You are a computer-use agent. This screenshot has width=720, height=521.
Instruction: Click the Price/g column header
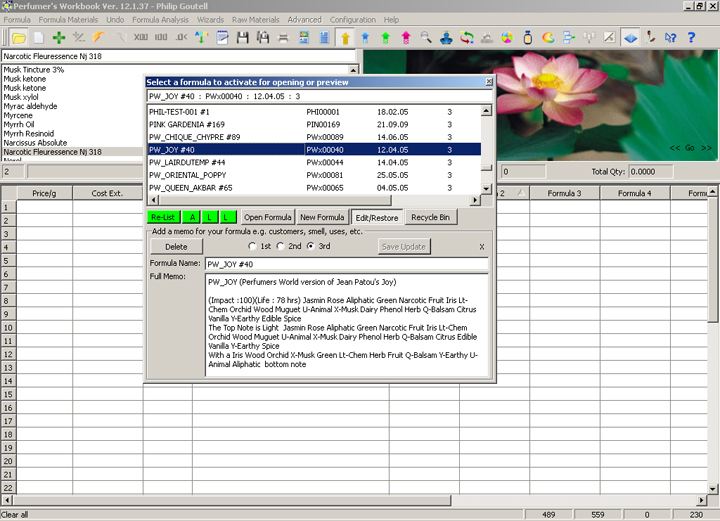point(44,193)
